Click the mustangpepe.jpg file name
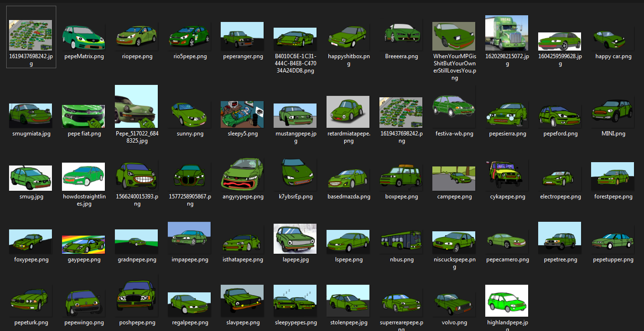The width and height of the screenshot is (644, 331). pyautogui.click(x=295, y=137)
